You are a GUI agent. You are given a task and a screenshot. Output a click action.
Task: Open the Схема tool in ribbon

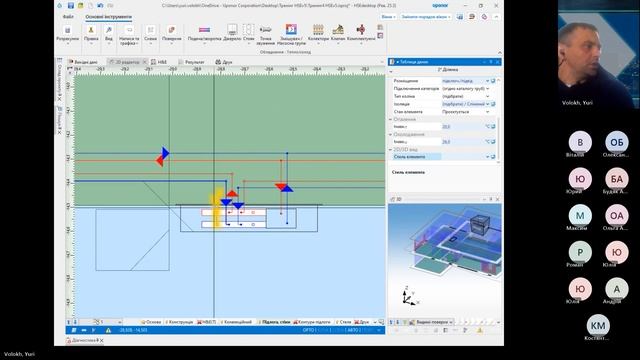point(150,34)
